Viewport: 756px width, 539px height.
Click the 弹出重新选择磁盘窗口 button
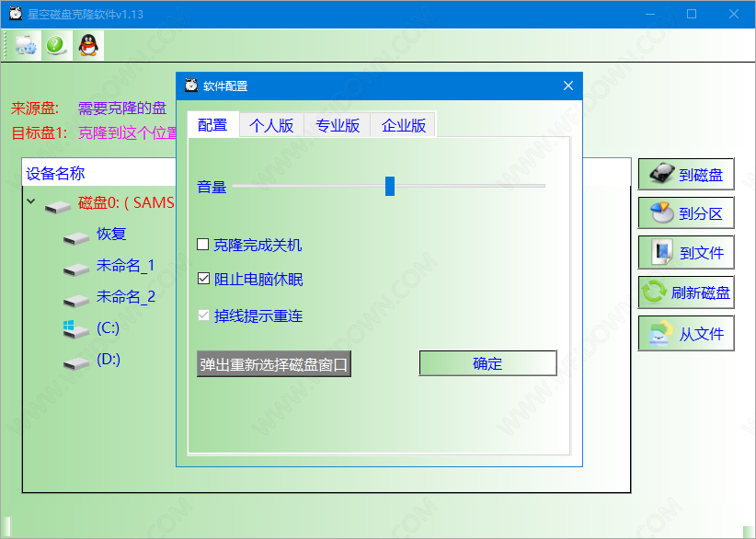tap(274, 364)
